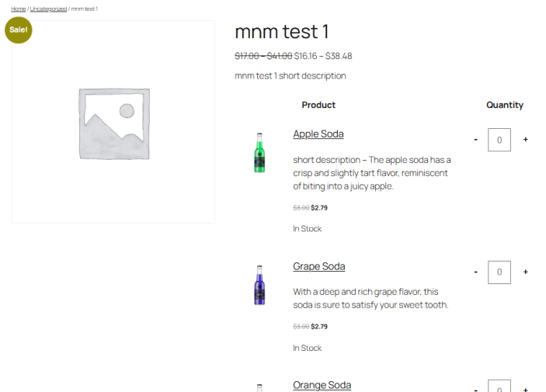Decrease Grape Soda quantity with minus
Viewport: 546px width, 392px height.
click(475, 272)
